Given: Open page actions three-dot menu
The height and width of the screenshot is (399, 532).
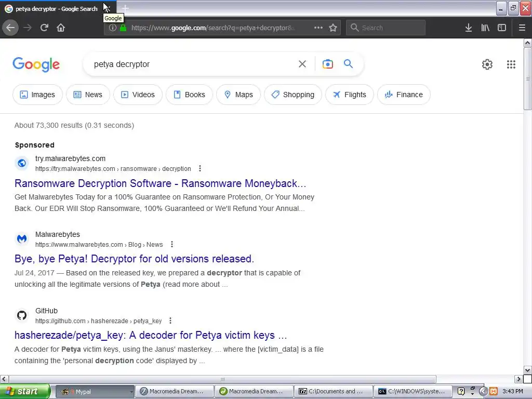Looking at the screenshot, I should click(x=318, y=28).
